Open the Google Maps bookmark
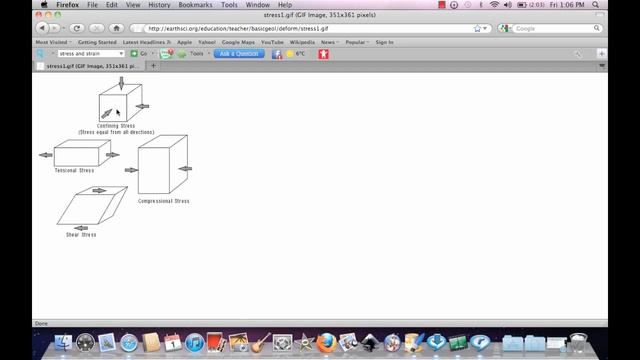Screen dimensions: 640x360 (x=238, y=42)
